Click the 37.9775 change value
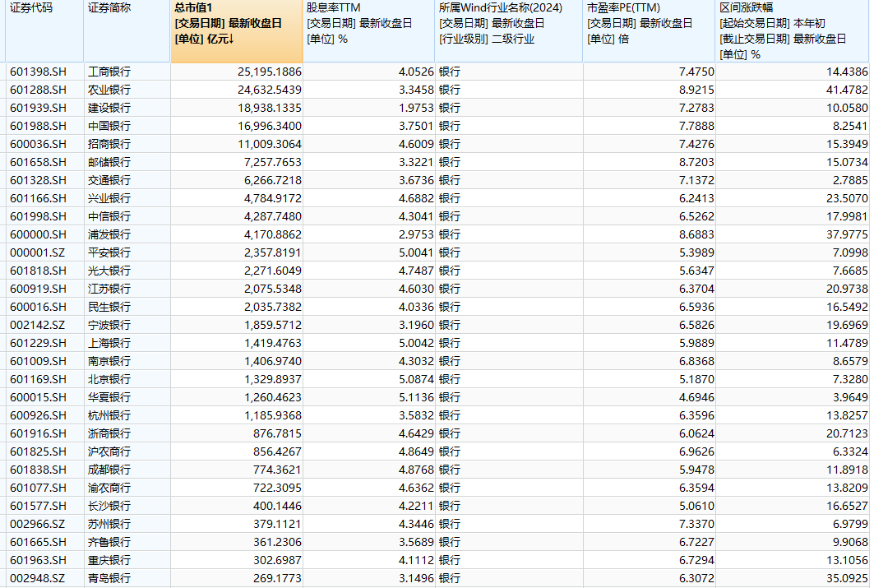The height and width of the screenshot is (588, 874). [x=847, y=234]
